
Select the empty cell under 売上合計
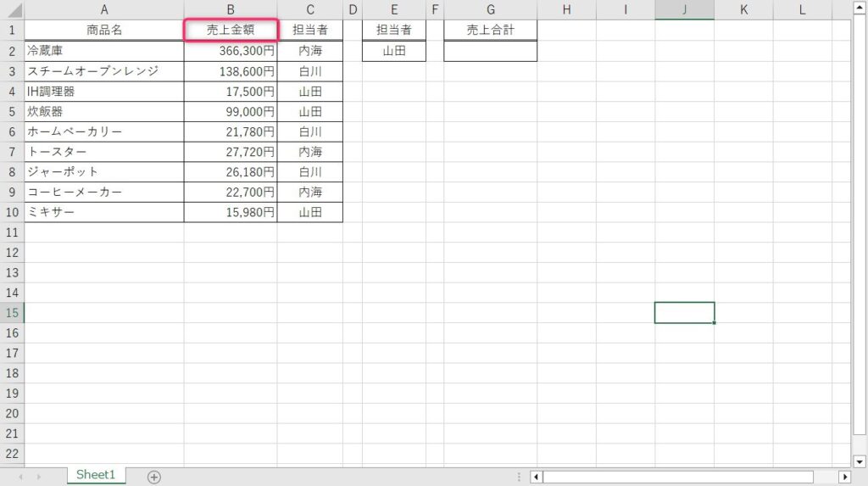pyautogui.click(x=491, y=51)
